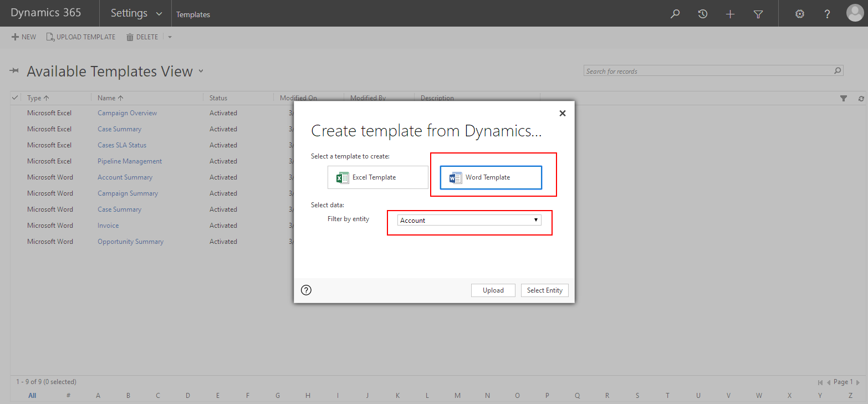Image resolution: width=868 pixels, height=404 pixels.
Task: Open the Account Summary template
Action: 125,177
